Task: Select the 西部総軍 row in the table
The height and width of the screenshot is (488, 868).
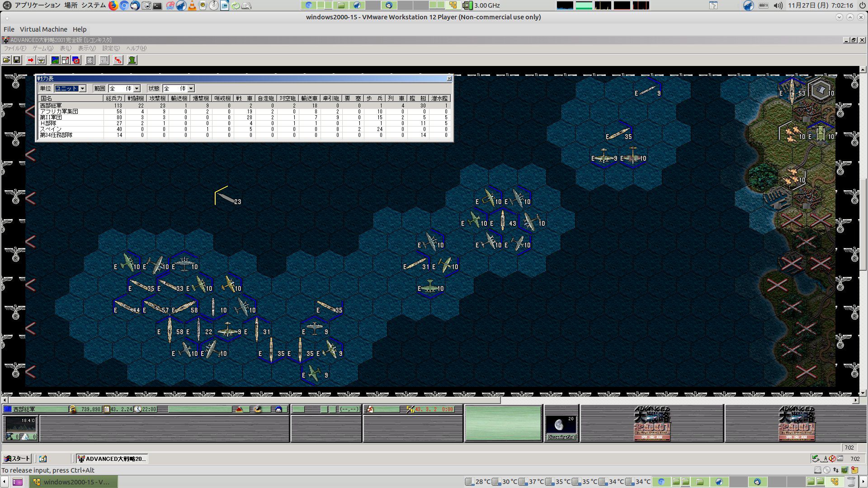Action: (244, 106)
